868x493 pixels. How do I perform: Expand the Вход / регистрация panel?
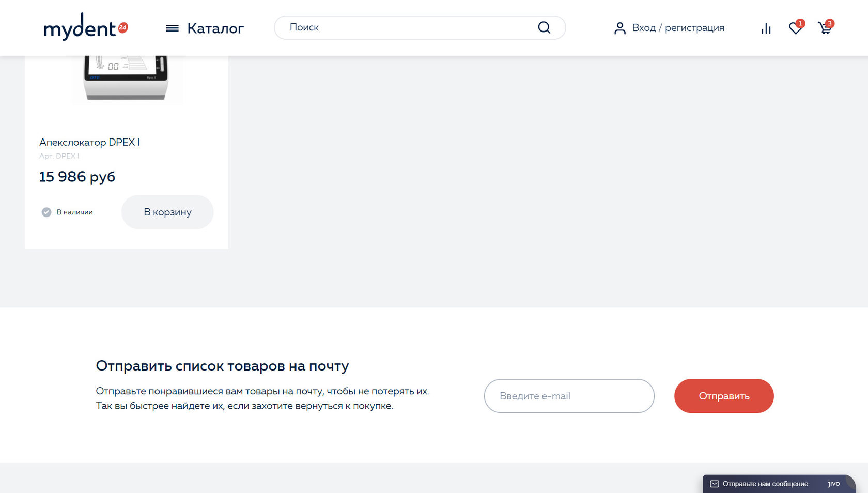click(x=678, y=28)
